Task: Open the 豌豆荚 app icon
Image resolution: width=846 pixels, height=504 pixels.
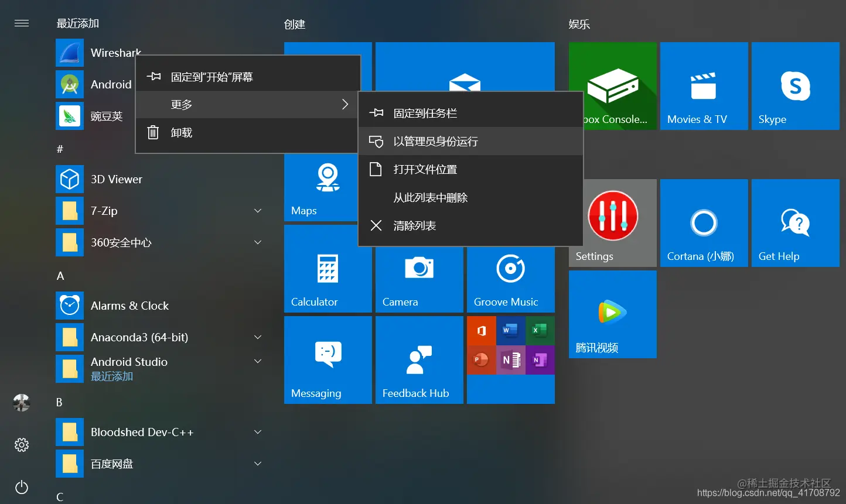Action: click(70, 116)
